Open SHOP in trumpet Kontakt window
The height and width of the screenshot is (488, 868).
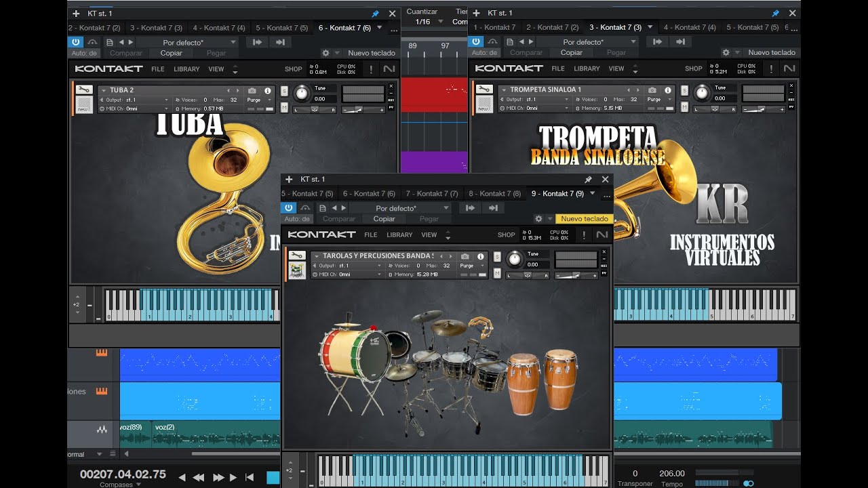click(694, 69)
